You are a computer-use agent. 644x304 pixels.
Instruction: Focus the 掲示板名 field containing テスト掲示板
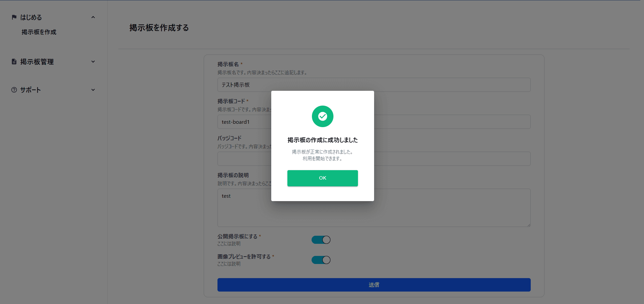coord(437,85)
